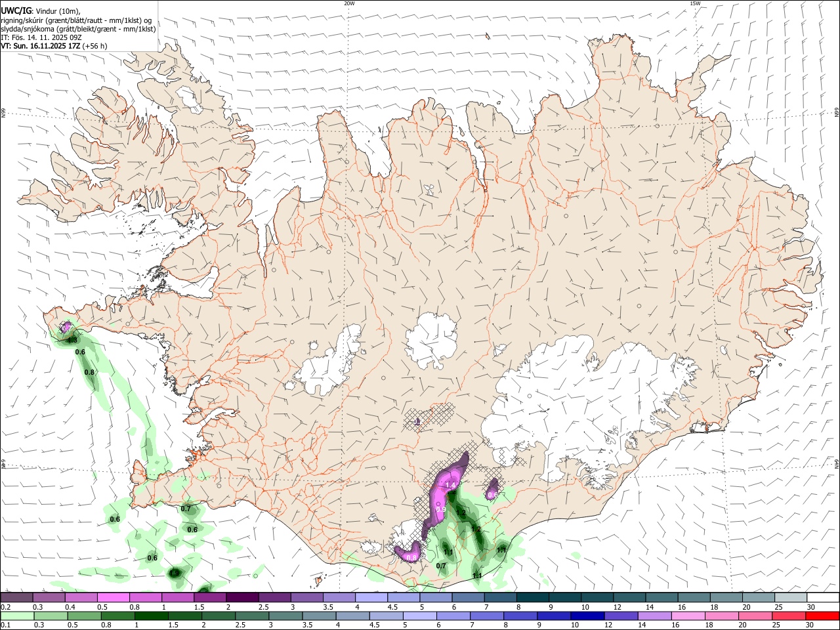Image resolution: width=840 pixels, height=630 pixels.
Task: Click the valid time "VT: Sun. 16.11.2025 17Z (+56 h)"
Action: (54, 46)
